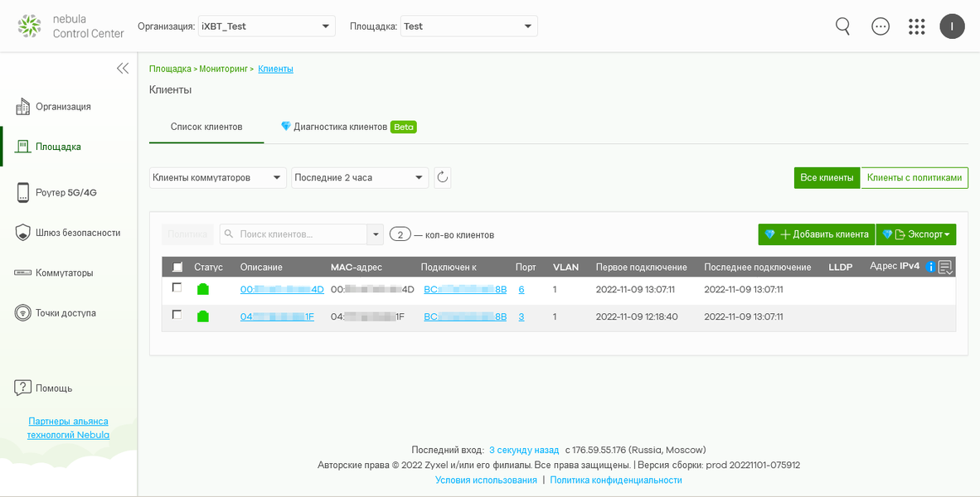This screenshot has height=497, width=980.
Task: Open Партнеры альянса технологий Nebula link
Action: [68, 427]
